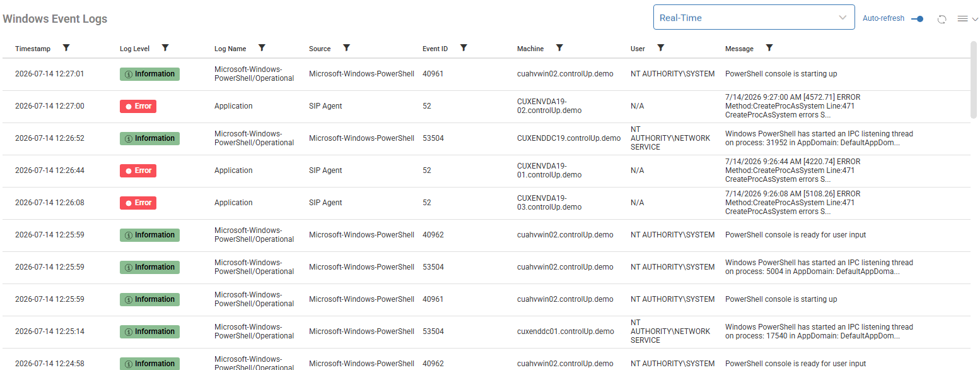Select the Error badge at 12:27:00

click(x=138, y=106)
